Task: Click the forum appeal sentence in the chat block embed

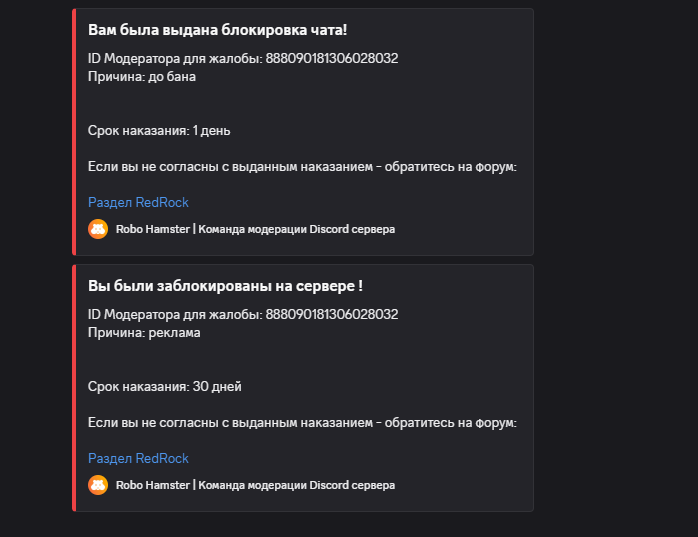Action: [x=301, y=167]
